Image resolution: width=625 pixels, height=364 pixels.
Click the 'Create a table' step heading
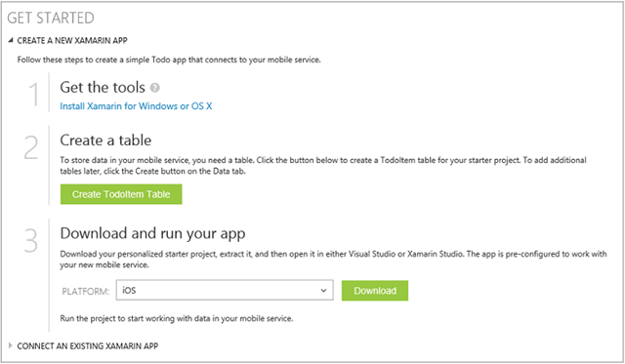[105, 141]
